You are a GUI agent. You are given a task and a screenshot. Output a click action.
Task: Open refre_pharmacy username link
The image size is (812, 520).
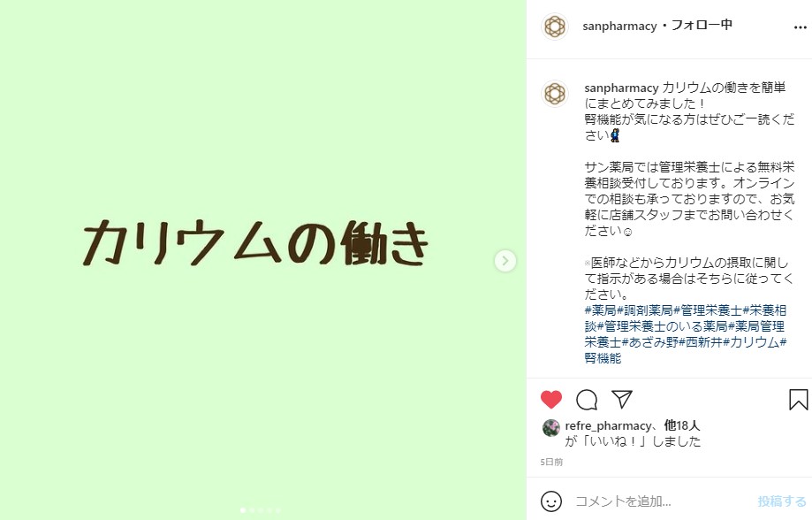[x=609, y=426]
